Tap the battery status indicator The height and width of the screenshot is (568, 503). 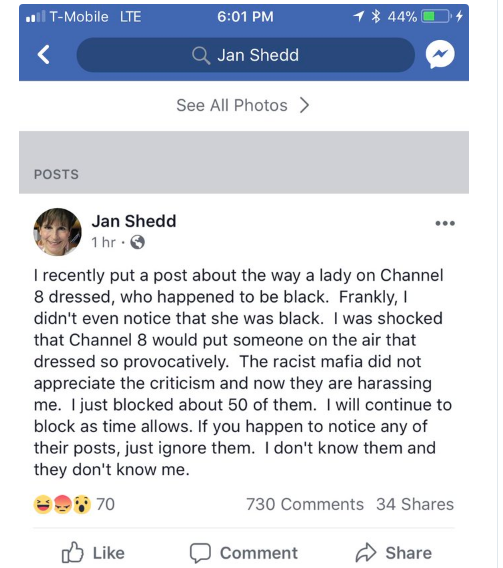click(435, 16)
